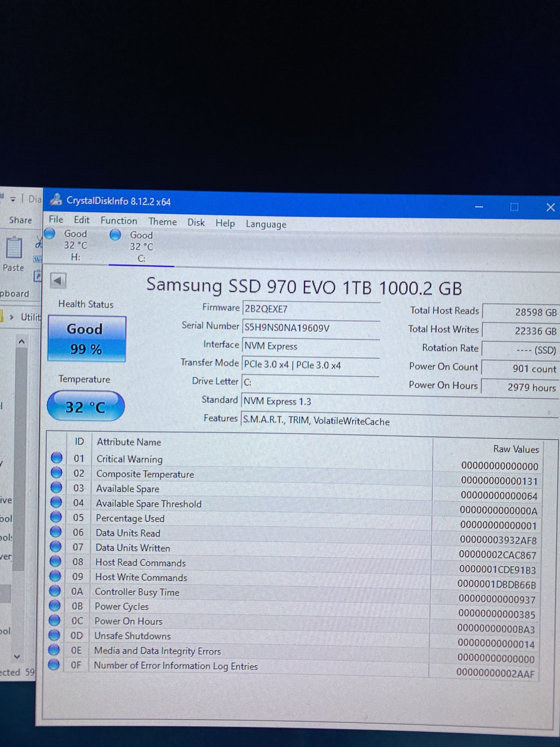
Task: Click the status dot for Power Cycles
Action: coord(55,605)
